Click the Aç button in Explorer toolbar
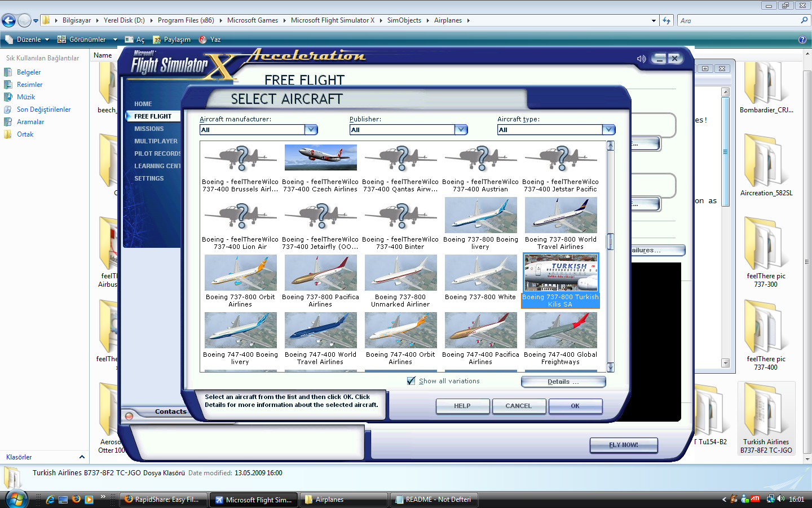 pyautogui.click(x=135, y=40)
